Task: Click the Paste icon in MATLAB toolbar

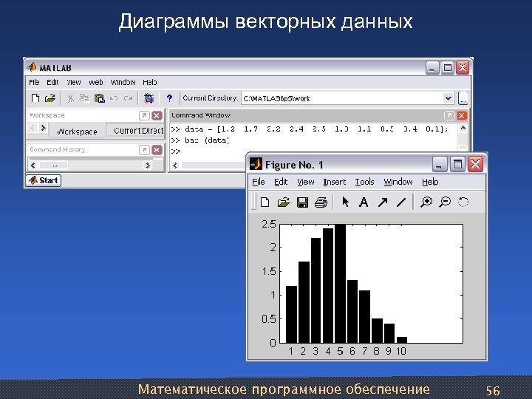Action: point(100,98)
